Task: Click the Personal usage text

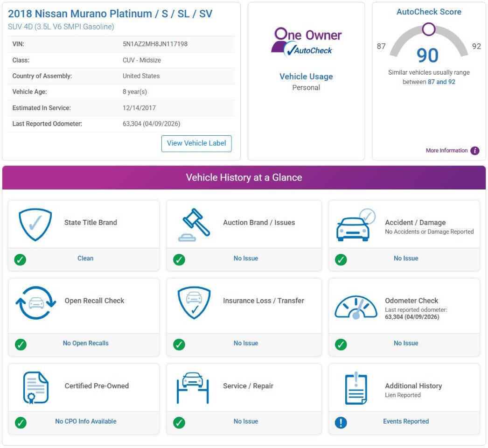Action: pyautogui.click(x=306, y=87)
